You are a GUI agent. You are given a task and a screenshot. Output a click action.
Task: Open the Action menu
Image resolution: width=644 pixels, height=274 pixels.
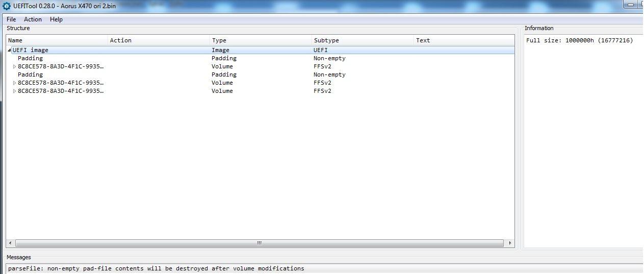(33, 19)
